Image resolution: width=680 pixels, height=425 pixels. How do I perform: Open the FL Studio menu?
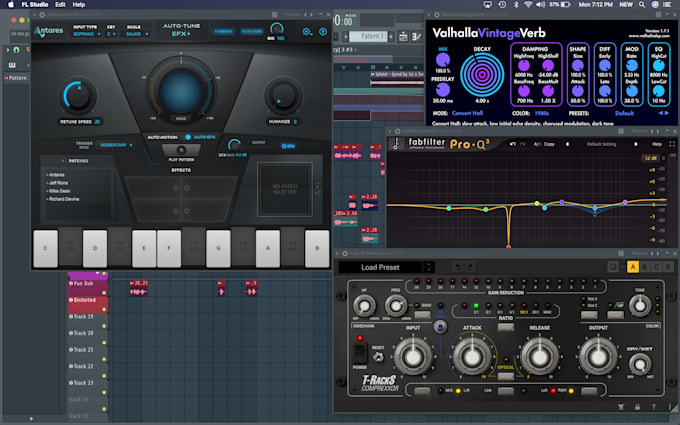35,4
